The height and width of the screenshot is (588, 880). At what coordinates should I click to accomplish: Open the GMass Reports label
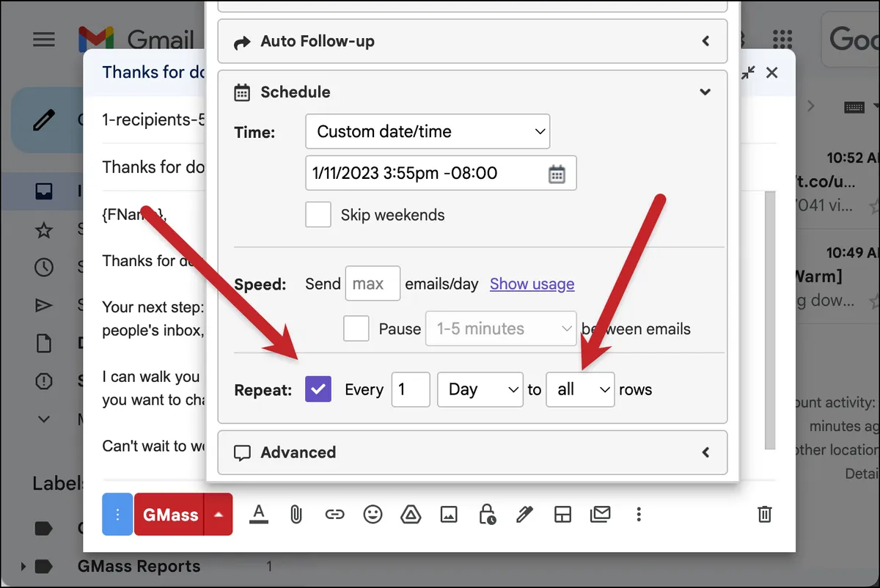[139, 566]
